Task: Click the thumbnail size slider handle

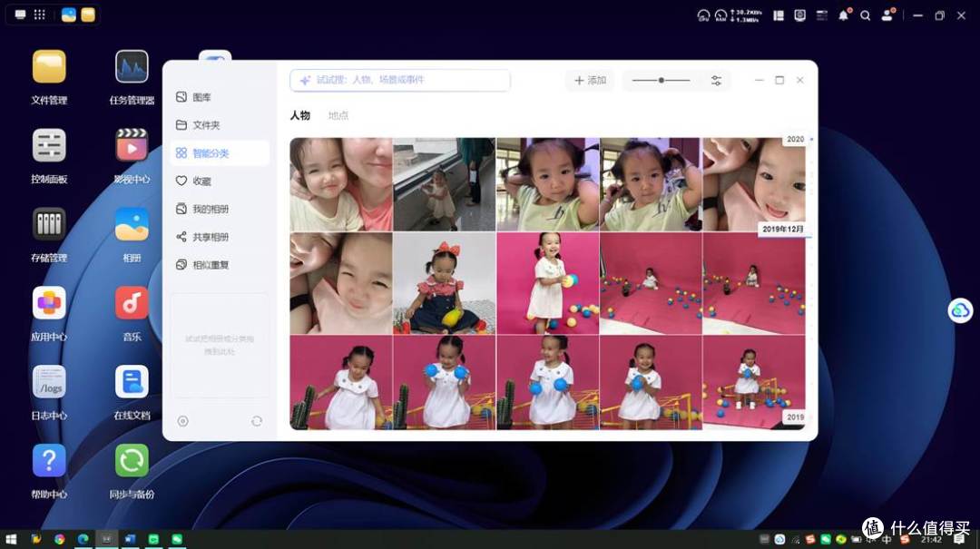Action: click(661, 80)
